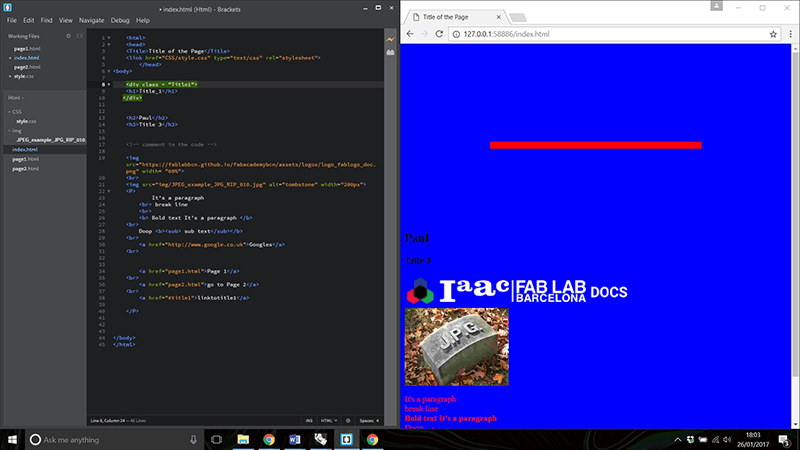Toggle Spaces indentation setting in status bar
This screenshot has width=800, height=450.
point(369,421)
